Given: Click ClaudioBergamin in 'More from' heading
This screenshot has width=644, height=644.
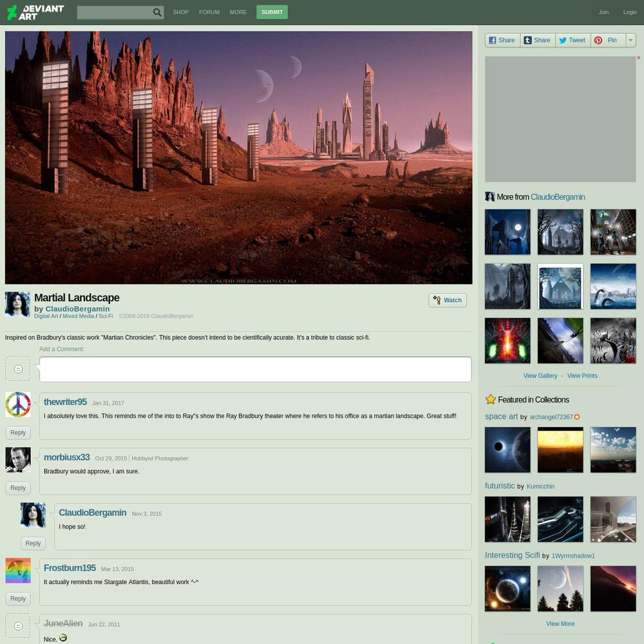Looking at the screenshot, I should coord(558,197).
